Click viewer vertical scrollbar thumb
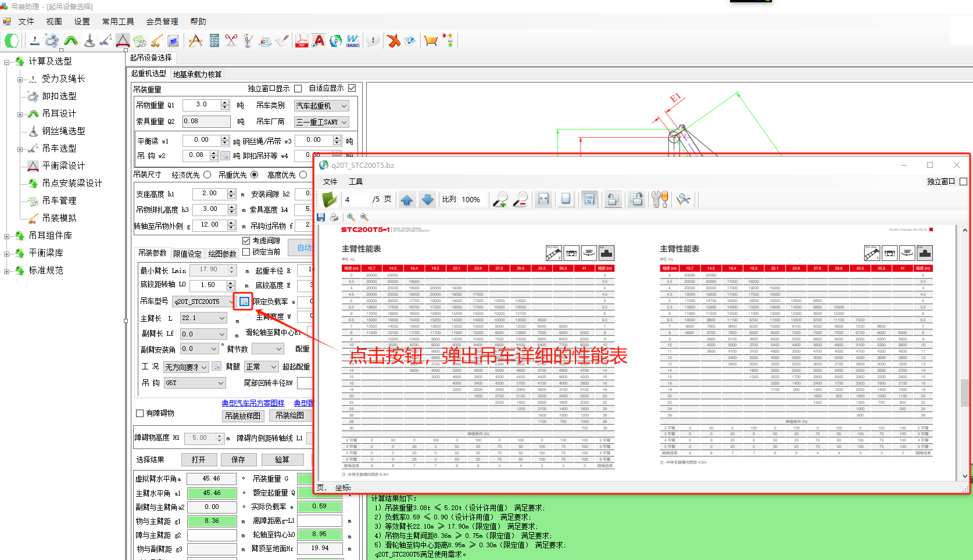Image resolution: width=973 pixels, height=560 pixels. tap(965, 393)
